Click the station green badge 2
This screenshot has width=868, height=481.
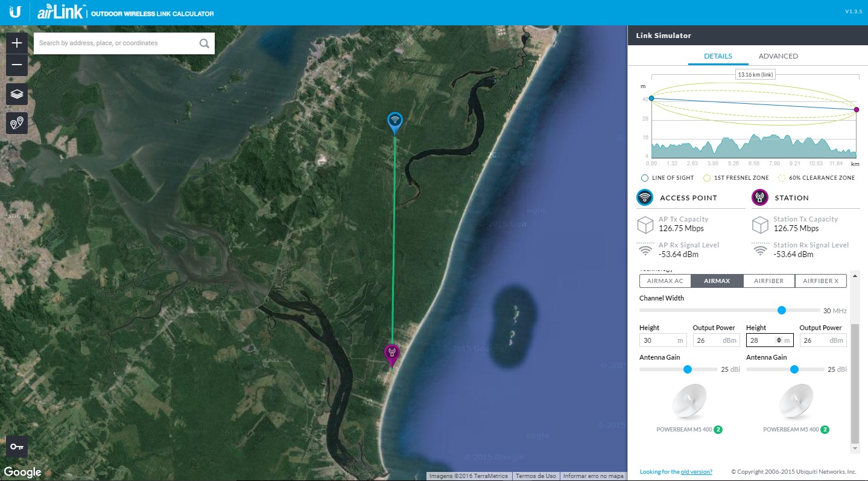tap(825, 430)
